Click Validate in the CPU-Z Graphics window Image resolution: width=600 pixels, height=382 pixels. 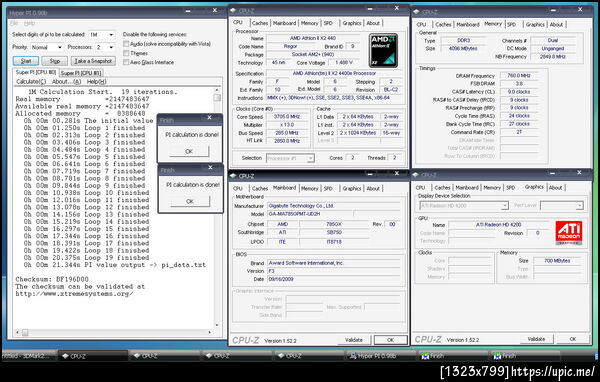point(536,339)
